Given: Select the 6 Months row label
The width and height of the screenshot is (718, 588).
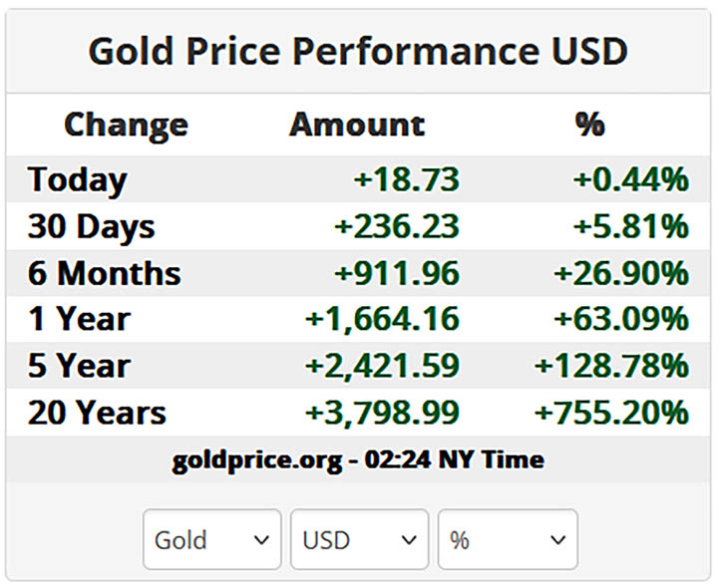Looking at the screenshot, I should click(104, 273).
